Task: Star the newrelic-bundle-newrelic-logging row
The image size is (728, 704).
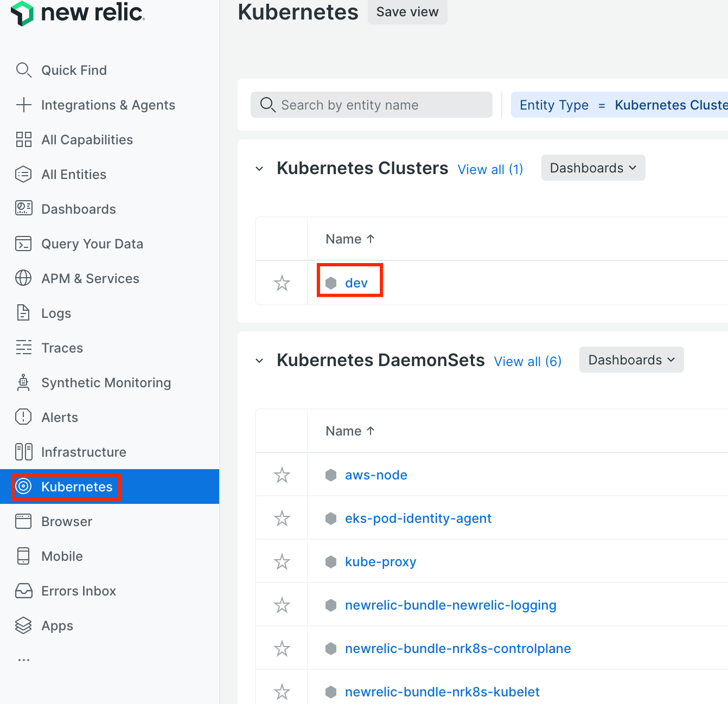Action: click(282, 605)
